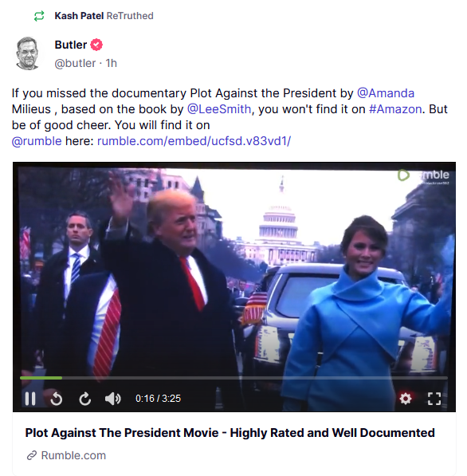Click the rewind (counter-clockwise arrow) icon
Image resolution: width=467 pixels, height=476 pixels.
point(57,399)
